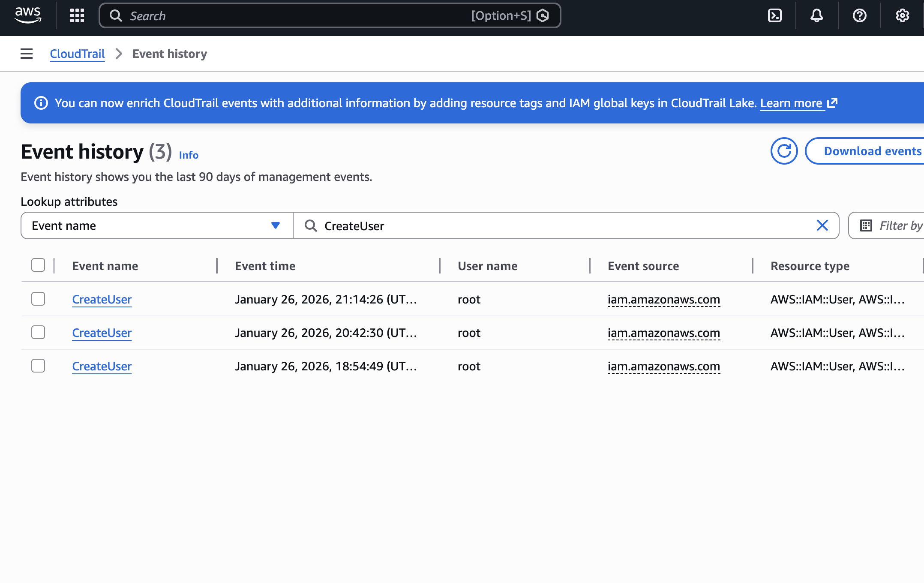Image resolution: width=924 pixels, height=583 pixels.
Task: Click the Event time column header
Action: [x=265, y=266]
